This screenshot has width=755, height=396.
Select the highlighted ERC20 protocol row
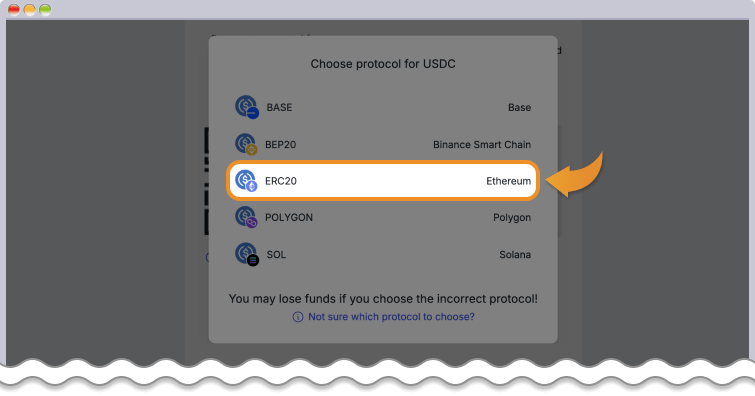pyautogui.click(x=383, y=181)
